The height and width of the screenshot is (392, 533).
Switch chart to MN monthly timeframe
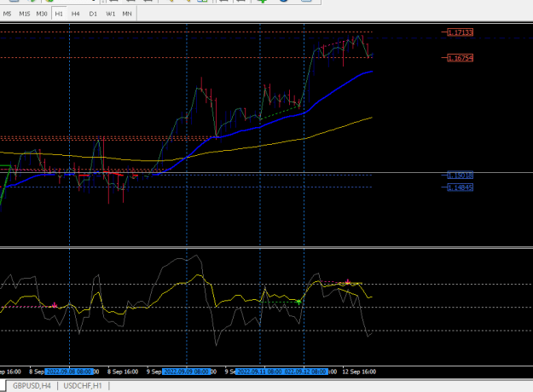[x=127, y=14]
